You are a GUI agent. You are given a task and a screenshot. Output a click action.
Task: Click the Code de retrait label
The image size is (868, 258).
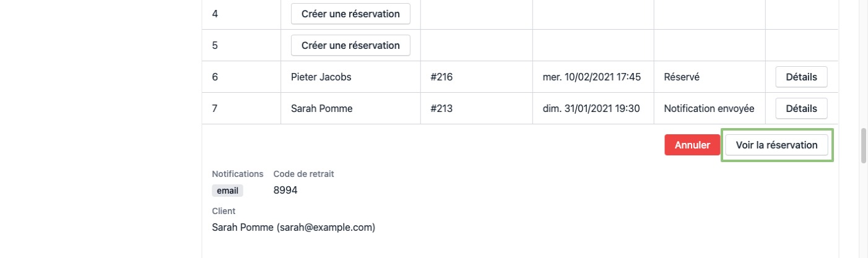(303, 174)
